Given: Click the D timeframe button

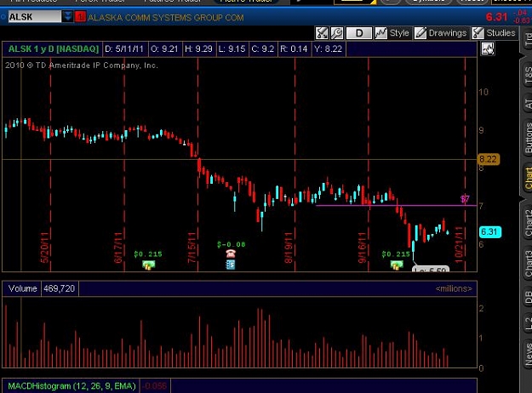Looking at the screenshot, I should point(359,33).
